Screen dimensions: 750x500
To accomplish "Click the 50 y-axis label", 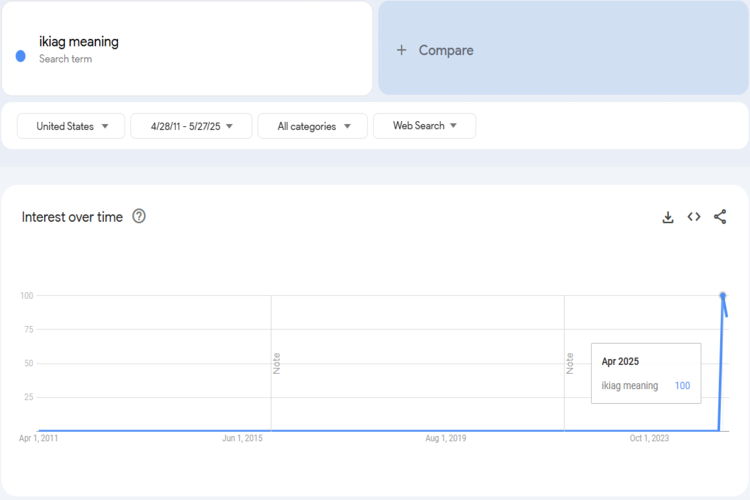I will click(x=29, y=363).
